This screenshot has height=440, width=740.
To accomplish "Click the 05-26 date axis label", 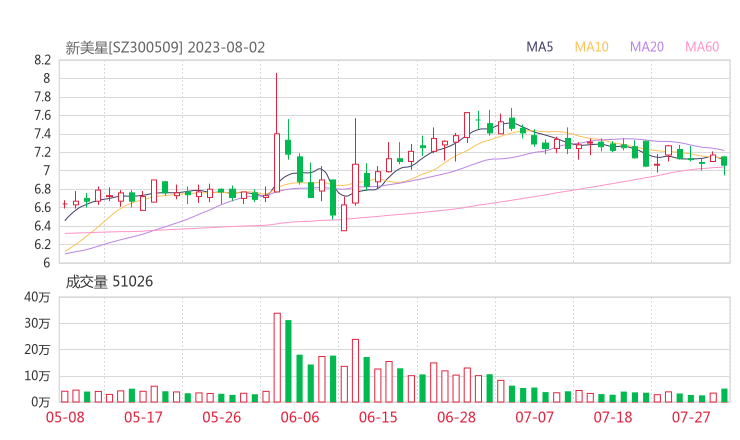I will click(222, 417).
